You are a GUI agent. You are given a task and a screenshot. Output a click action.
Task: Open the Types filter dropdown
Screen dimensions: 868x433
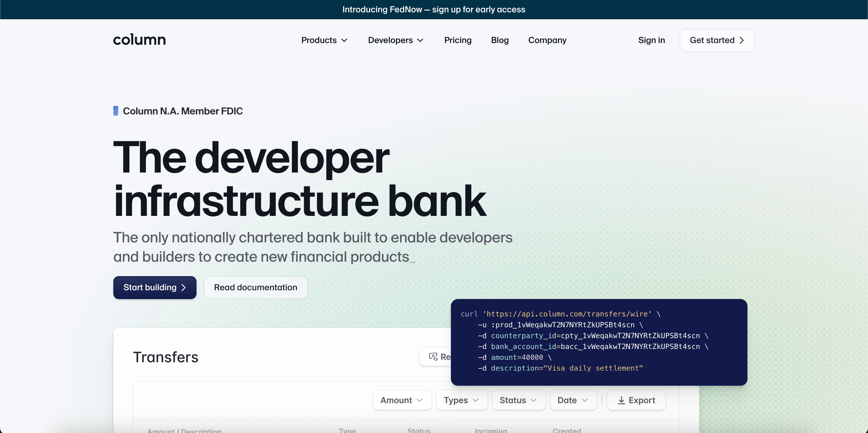click(462, 400)
